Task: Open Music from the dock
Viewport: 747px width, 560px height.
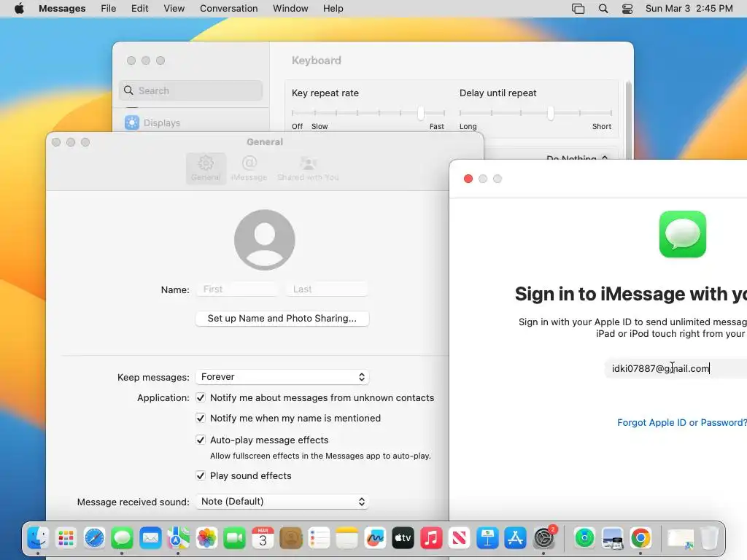Action: point(431,538)
